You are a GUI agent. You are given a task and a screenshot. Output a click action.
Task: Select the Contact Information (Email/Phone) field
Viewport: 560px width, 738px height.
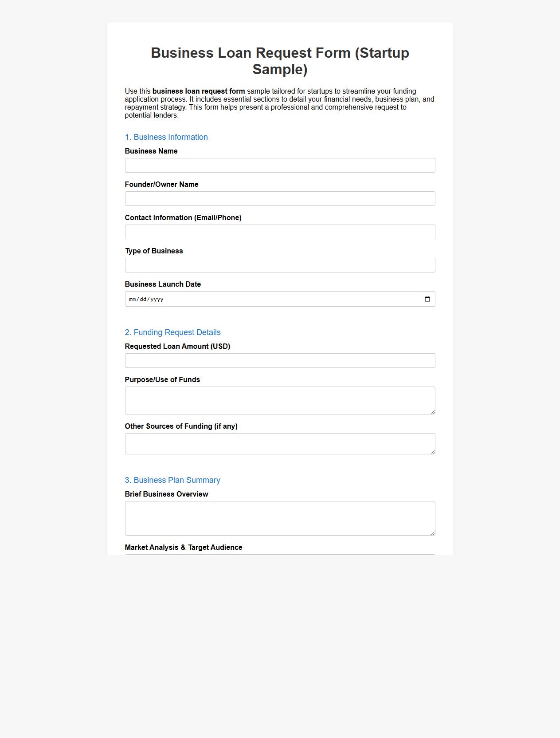pyautogui.click(x=280, y=232)
